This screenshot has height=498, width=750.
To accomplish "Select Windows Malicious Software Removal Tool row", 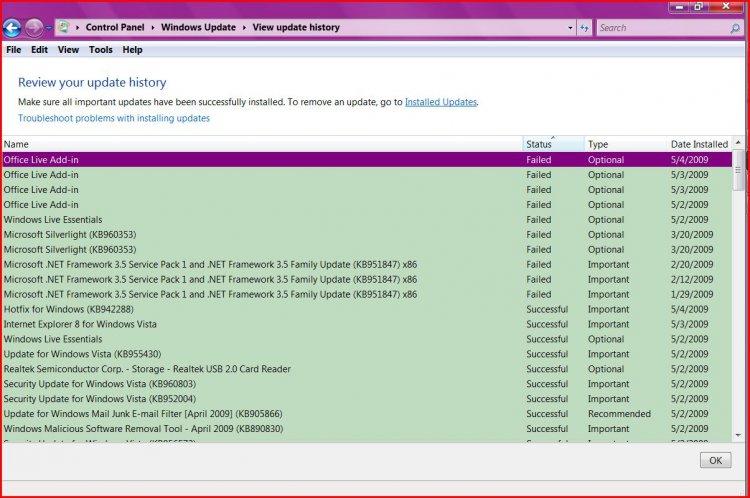I will pos(367,429).
